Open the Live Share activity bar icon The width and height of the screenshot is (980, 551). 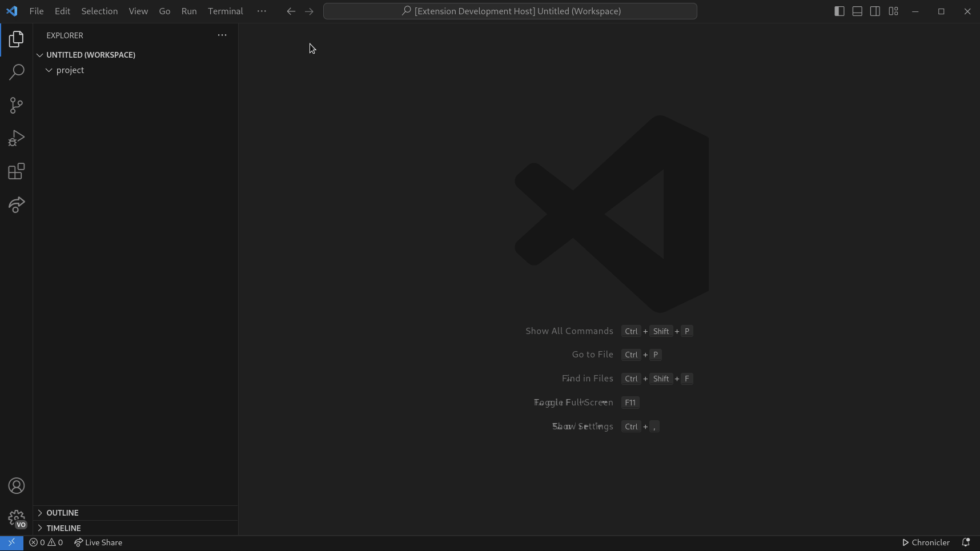tap(16, 204)
